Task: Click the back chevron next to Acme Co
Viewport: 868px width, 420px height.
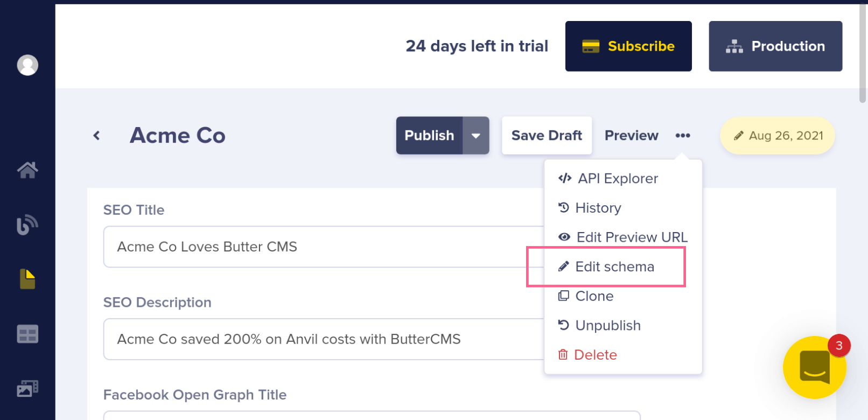Action: [97, 136]
